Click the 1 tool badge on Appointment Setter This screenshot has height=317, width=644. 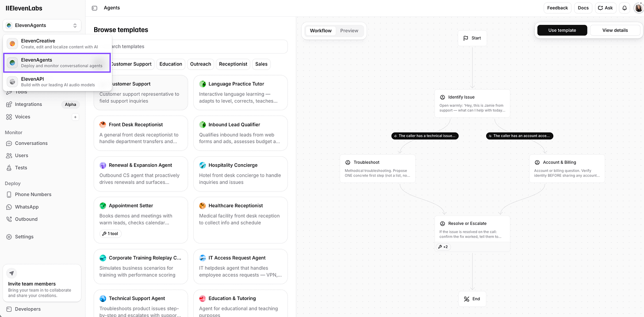(x=110, y=234)
